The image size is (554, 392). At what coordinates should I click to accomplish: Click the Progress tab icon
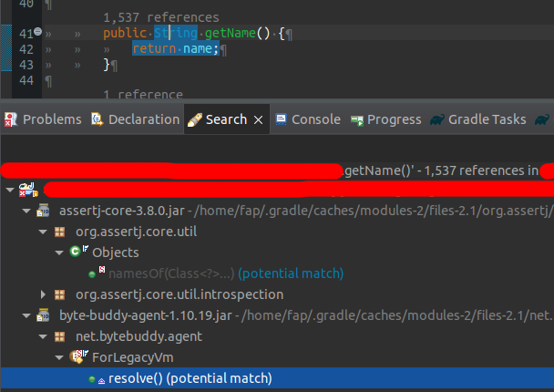tap(357, 120)
